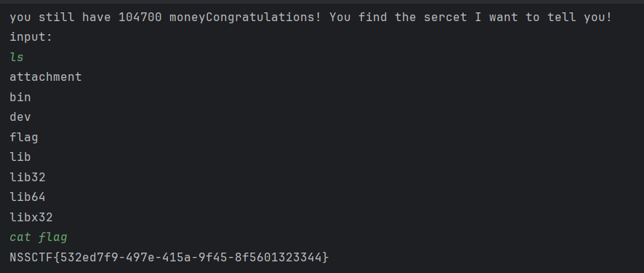
Task: Click the 'lib' directory line
Action: (20, 157)
